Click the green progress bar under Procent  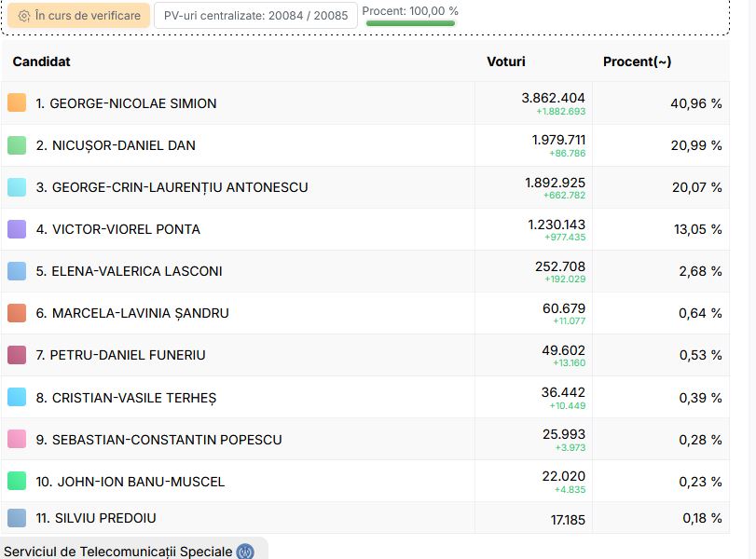tap(410, 23)
